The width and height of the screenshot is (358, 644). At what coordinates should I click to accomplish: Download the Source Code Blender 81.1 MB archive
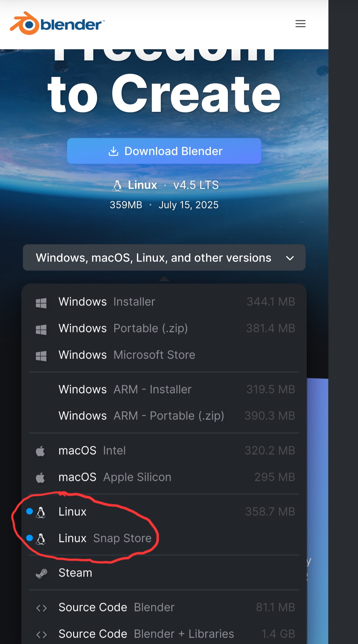pos(164,607)
